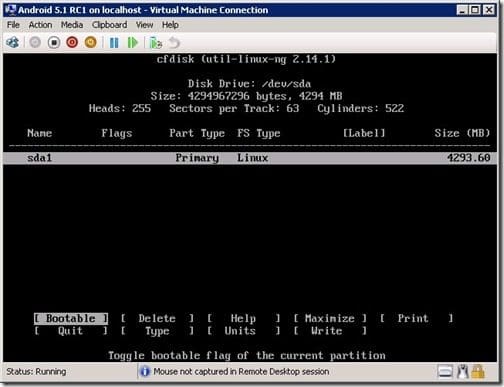Open the Action menu

(40, 25)
